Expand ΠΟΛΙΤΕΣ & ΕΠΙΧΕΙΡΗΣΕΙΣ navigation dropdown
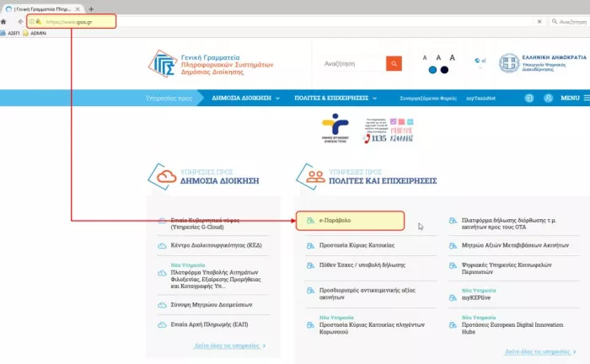Image resolution: width=590 pixels, height=364 pixels. tap(335, 98)
